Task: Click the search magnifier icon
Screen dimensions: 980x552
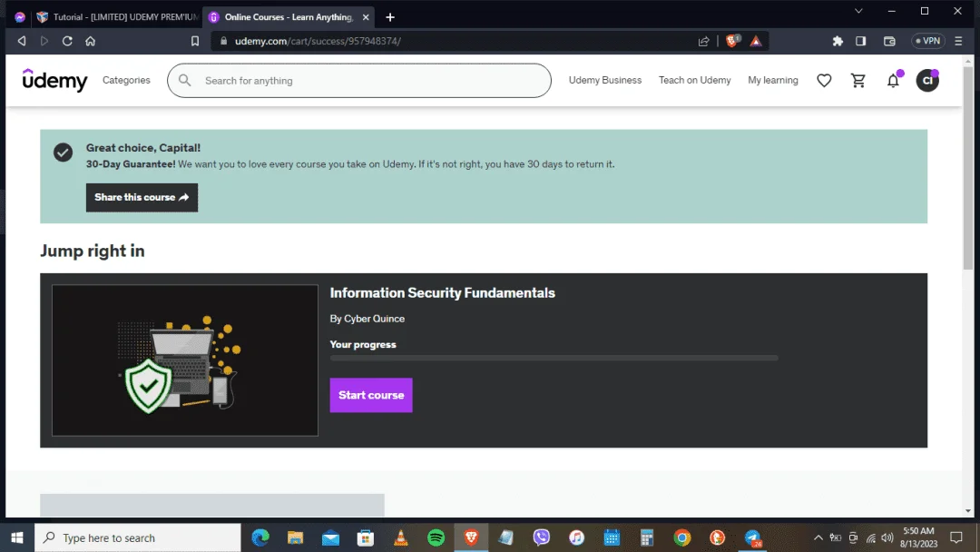Action: 184,80
